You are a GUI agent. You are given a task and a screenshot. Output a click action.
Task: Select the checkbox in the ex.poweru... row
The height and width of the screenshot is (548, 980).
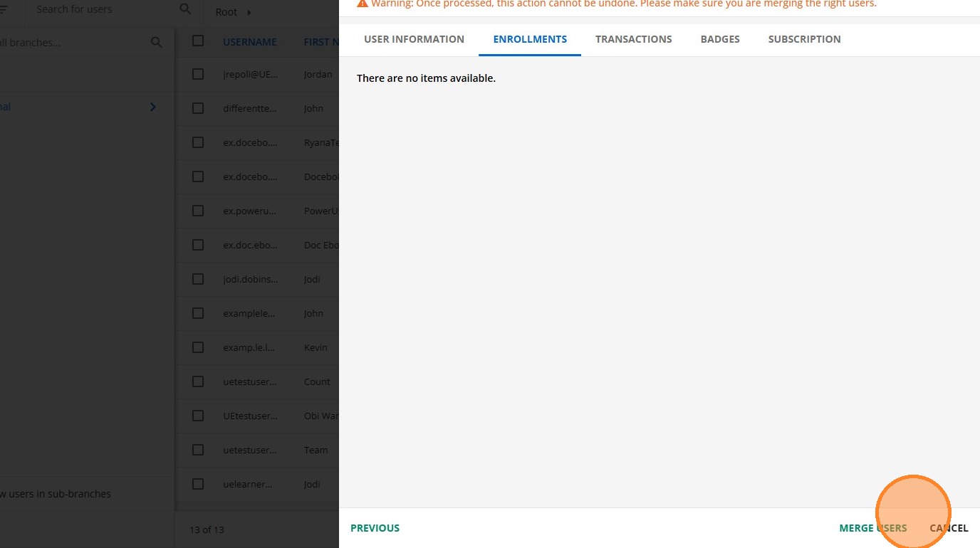198,211
